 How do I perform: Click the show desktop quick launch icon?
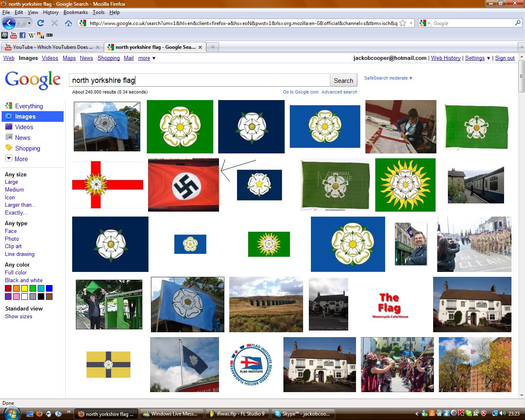pos(30,414)
